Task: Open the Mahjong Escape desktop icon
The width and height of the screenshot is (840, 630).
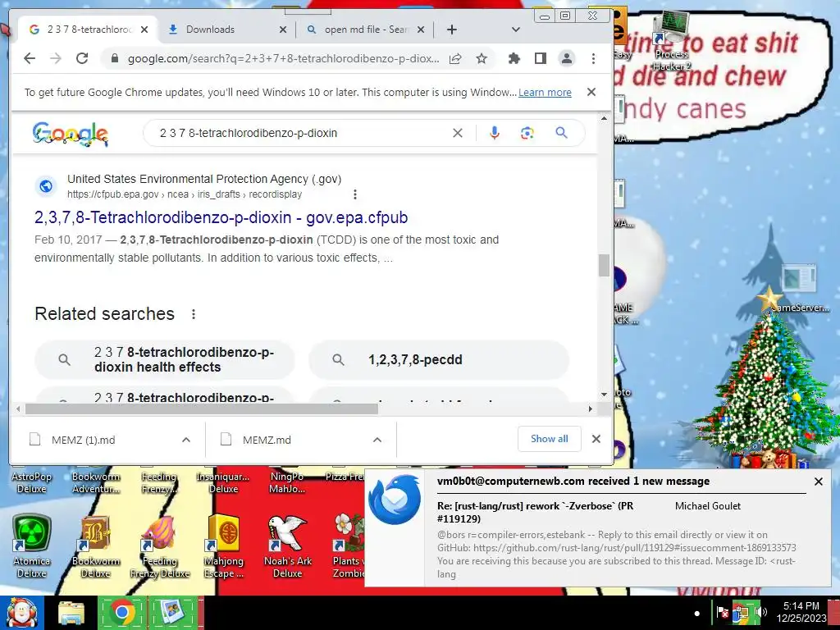Action: click(224, 546)
